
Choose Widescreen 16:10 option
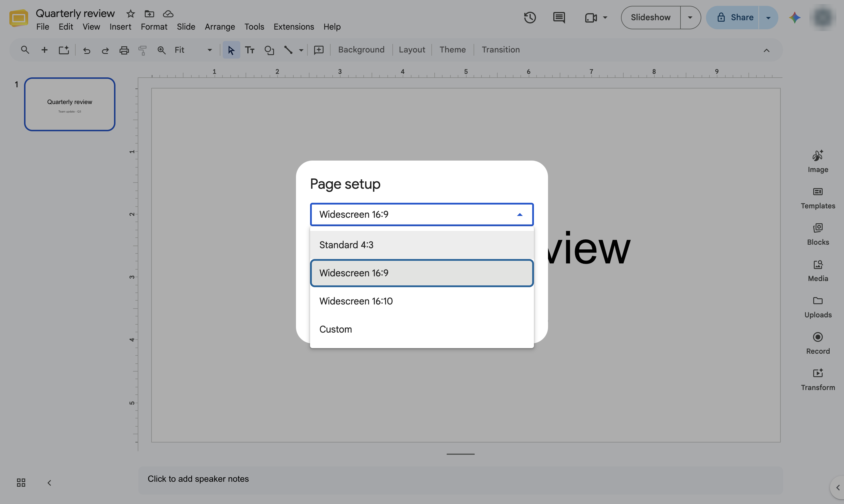pos(422,301)
